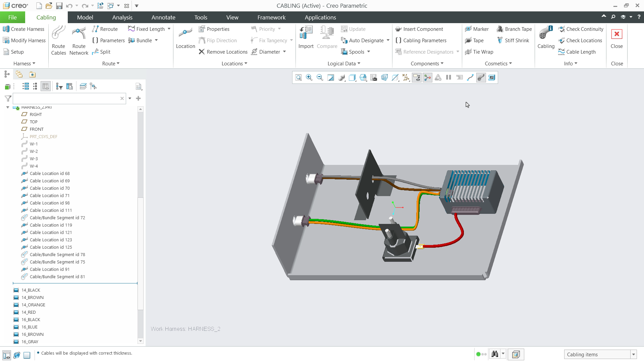Select the 14_ORANGE spool entry
Viewport: 644px width, 362px height.
[33, 305]
